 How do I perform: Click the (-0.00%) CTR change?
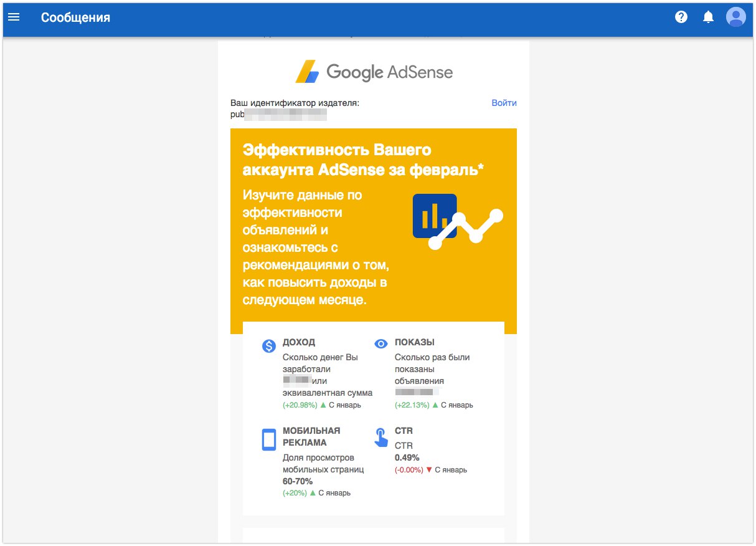point(409,470)
